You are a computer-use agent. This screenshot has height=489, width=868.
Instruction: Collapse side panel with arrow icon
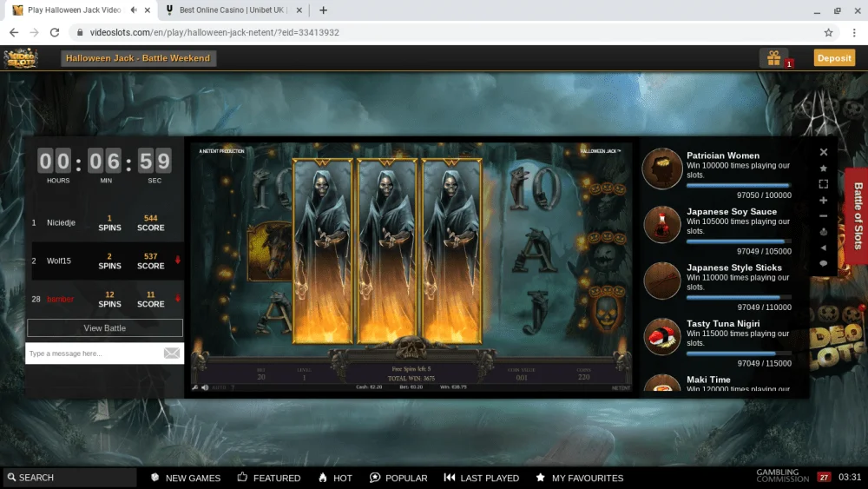tap(824, 248)
